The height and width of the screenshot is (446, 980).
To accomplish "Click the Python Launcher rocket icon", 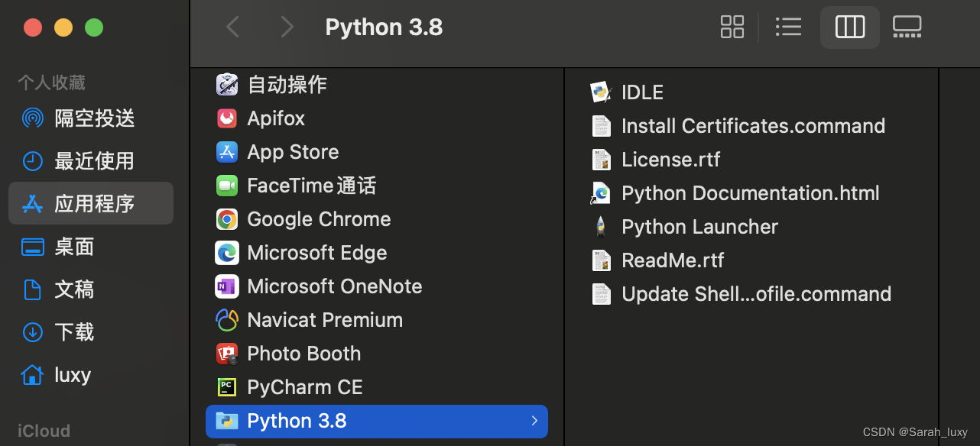I will tap(602, 227).
